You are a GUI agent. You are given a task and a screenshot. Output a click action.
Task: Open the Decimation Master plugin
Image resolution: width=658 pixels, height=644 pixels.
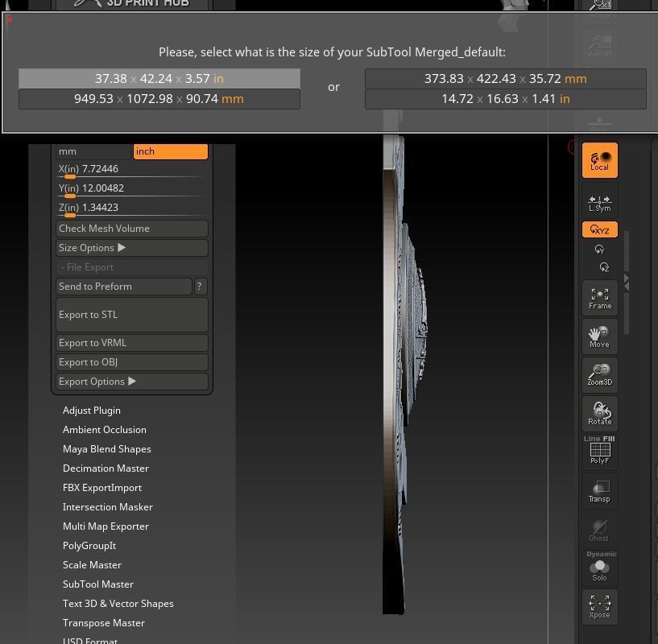point(106,469)
